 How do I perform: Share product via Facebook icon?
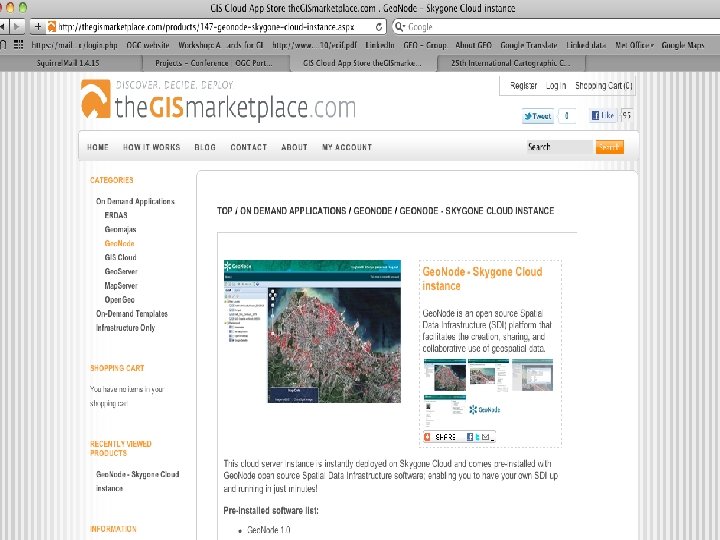(470, 437)
